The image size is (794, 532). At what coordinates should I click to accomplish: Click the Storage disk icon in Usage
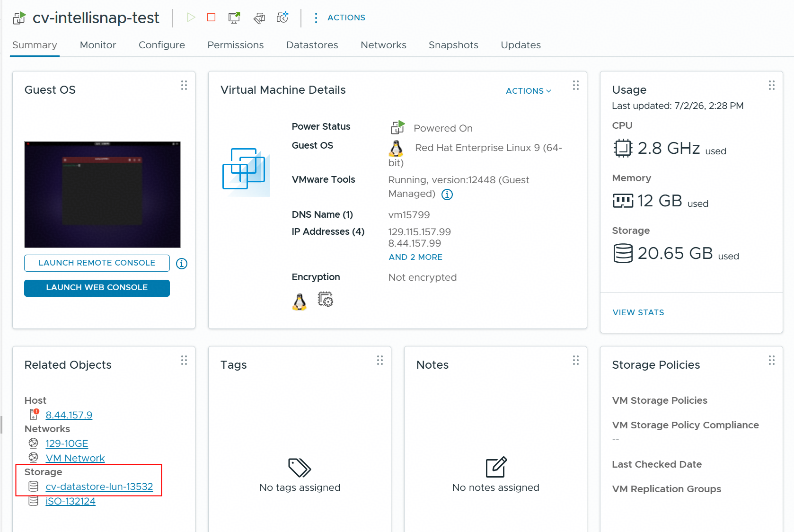pyautogui.click(x=623, y=253)
